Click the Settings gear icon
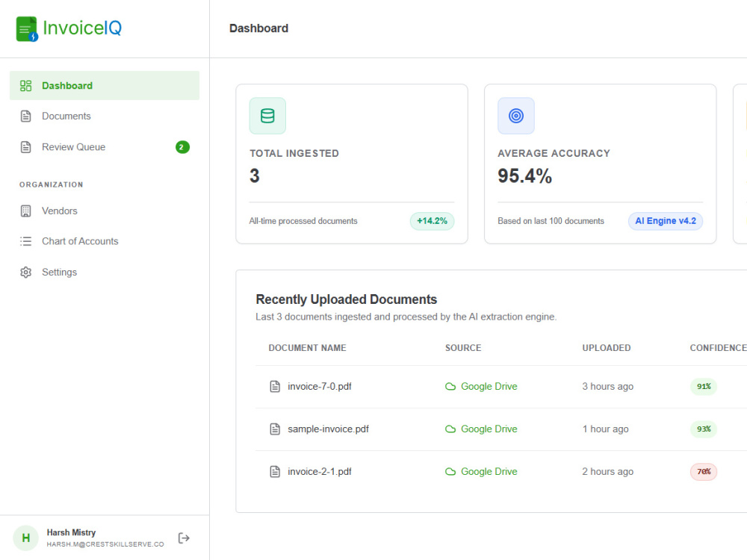 [25, 273]
